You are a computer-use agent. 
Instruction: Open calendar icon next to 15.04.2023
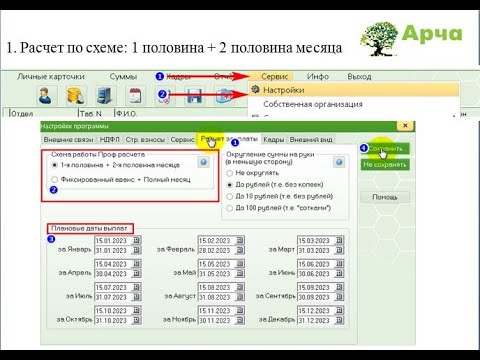point(136,264)
